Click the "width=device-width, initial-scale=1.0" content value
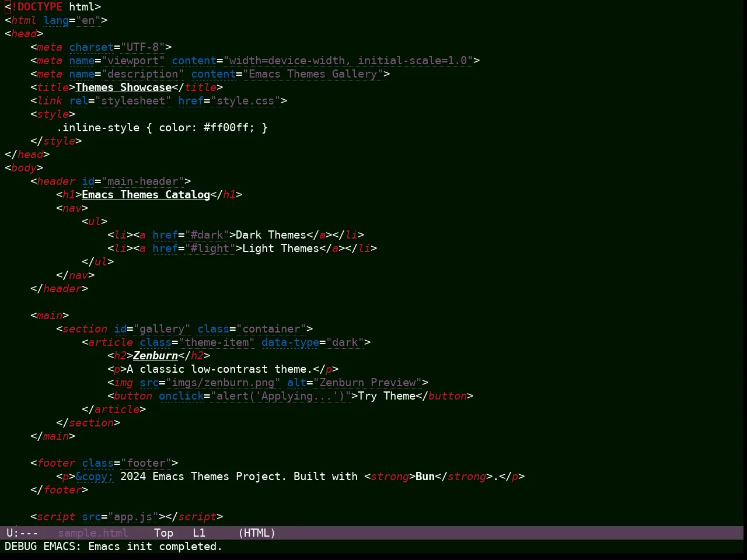747x560 pixels. [348, 61]
